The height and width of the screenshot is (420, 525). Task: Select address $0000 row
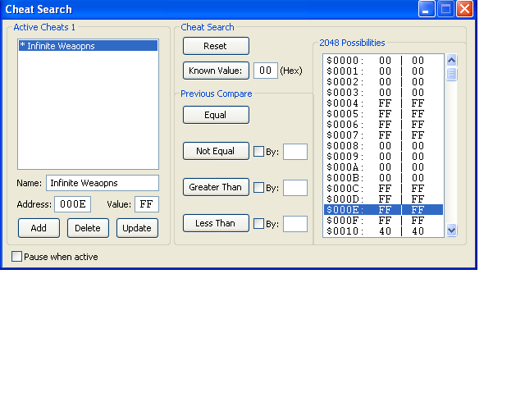[x=383, y=61]
